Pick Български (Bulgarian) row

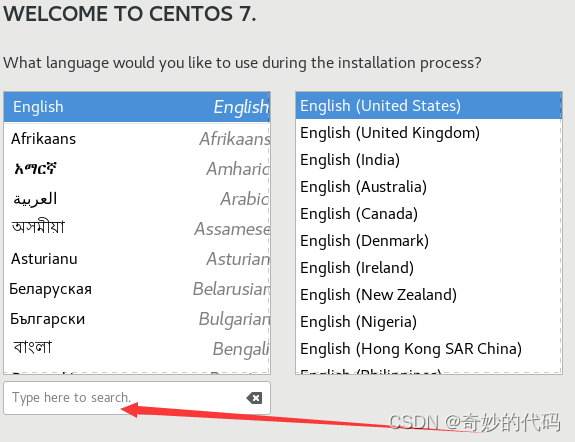pyautogui.click(x=137, y=319)
